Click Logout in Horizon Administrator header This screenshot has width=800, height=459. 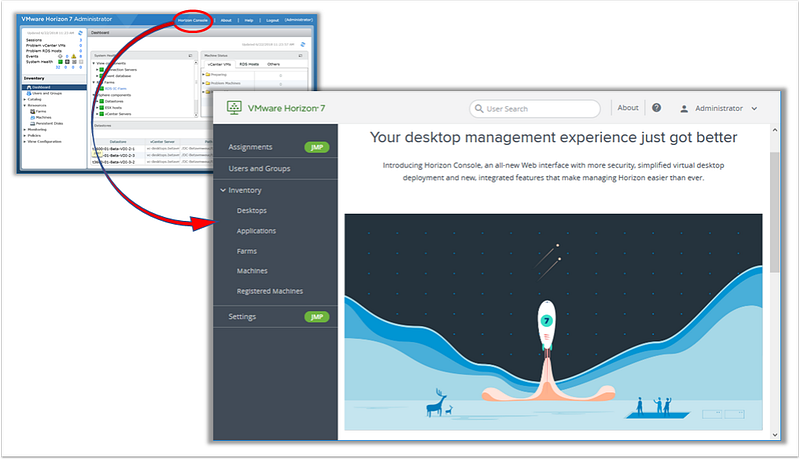point(272,20)
